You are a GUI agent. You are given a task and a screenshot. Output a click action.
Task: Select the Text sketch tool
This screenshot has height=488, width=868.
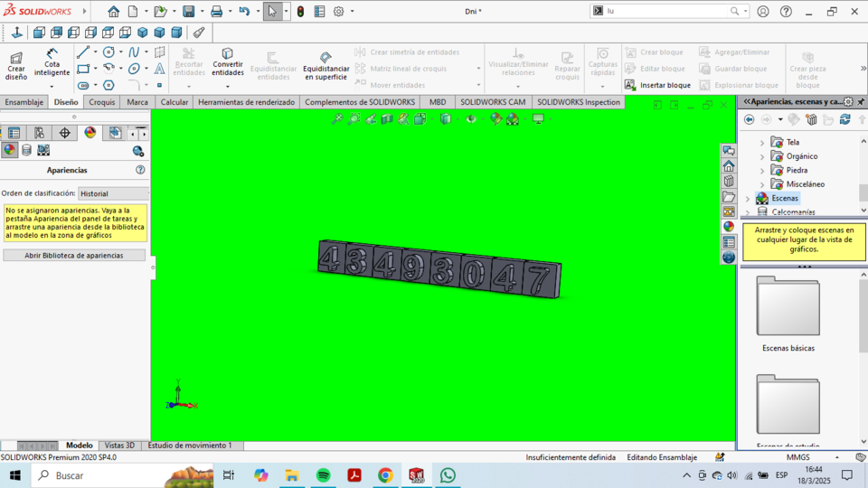coord(159,69)
